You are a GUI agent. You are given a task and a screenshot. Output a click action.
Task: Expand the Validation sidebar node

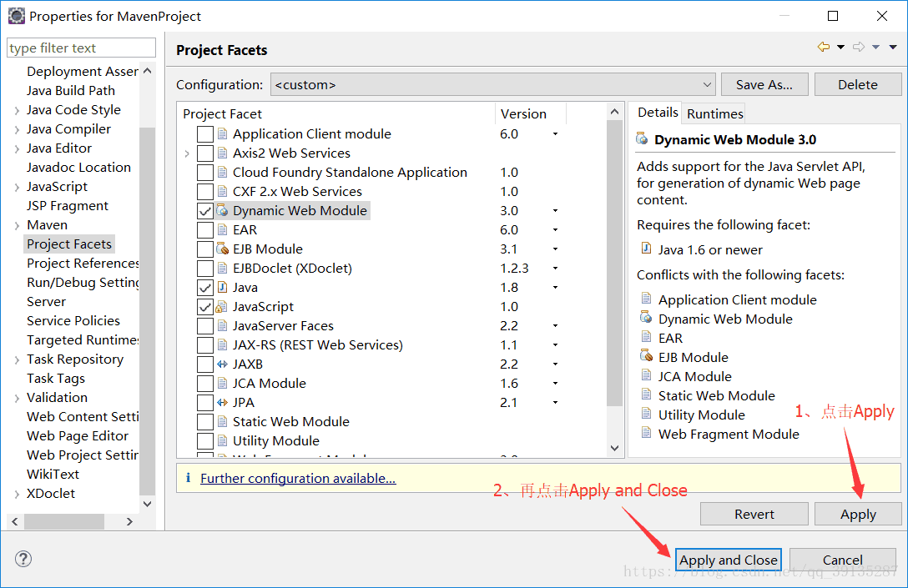[x=17, y=398]
